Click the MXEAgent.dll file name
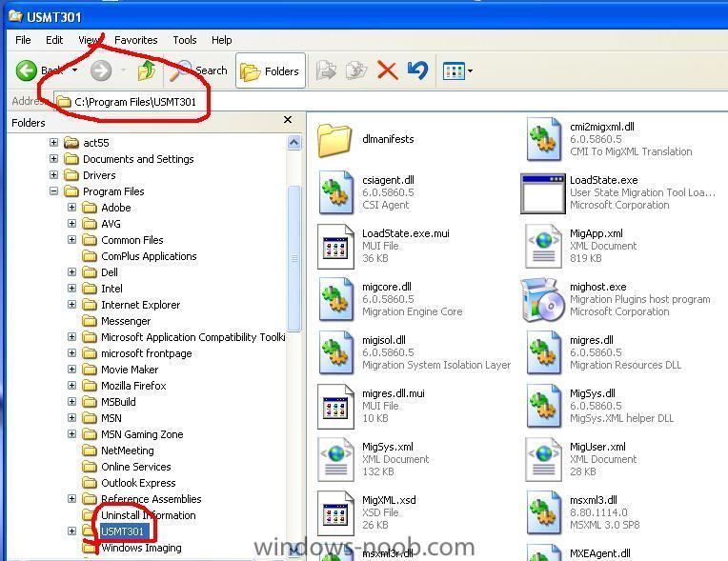The height and width of the screenshot is (561, 728). 600,553
